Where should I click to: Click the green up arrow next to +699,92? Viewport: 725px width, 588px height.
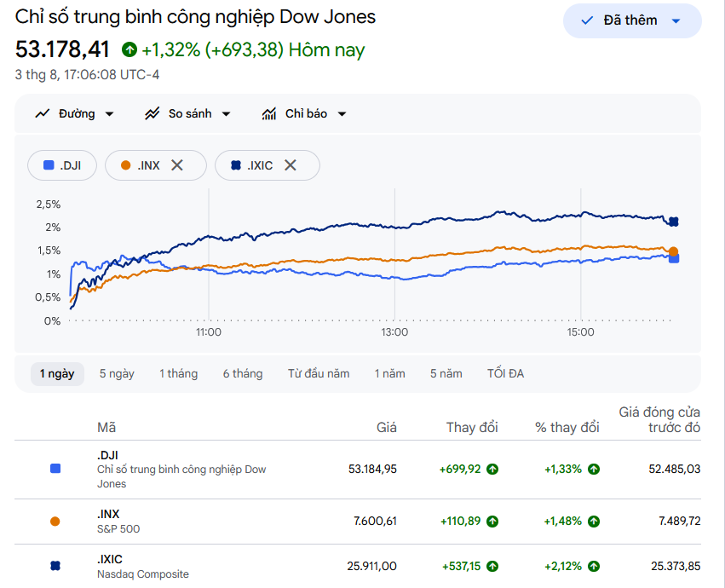[492, 469]
